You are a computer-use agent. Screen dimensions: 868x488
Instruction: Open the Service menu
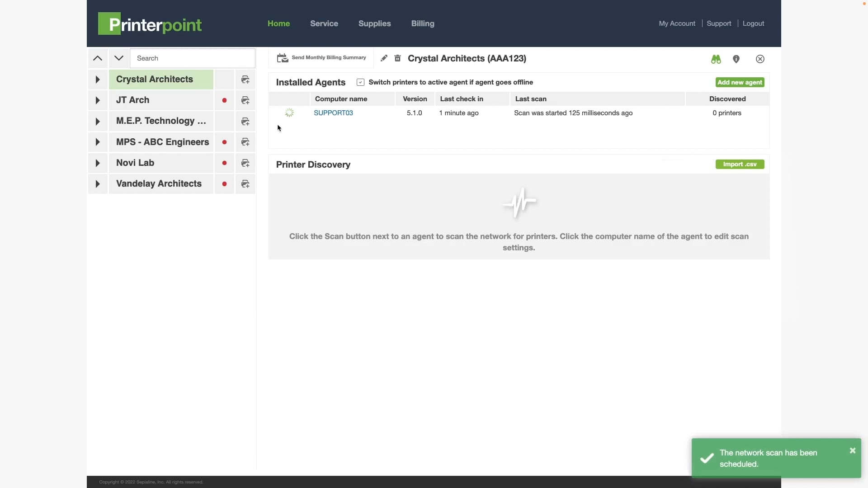(x=324, y=23)
